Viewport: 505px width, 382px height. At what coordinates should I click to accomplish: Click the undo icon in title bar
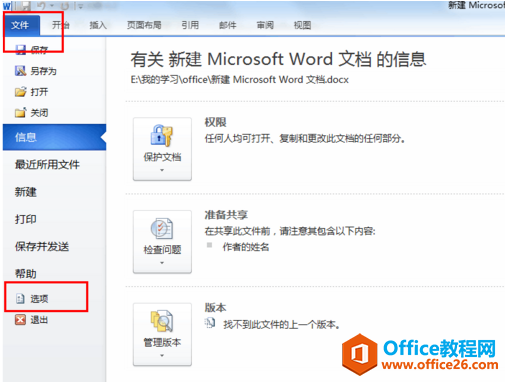click(41, 6)
